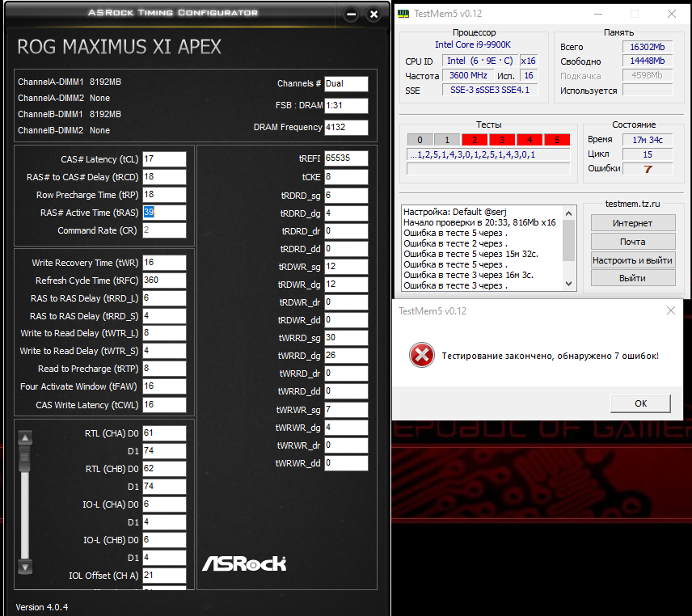This screenshot has height=616, width=692.
Task: Click the CAS Write Latency (tCWL) field
Action: (x=164, y=405)
